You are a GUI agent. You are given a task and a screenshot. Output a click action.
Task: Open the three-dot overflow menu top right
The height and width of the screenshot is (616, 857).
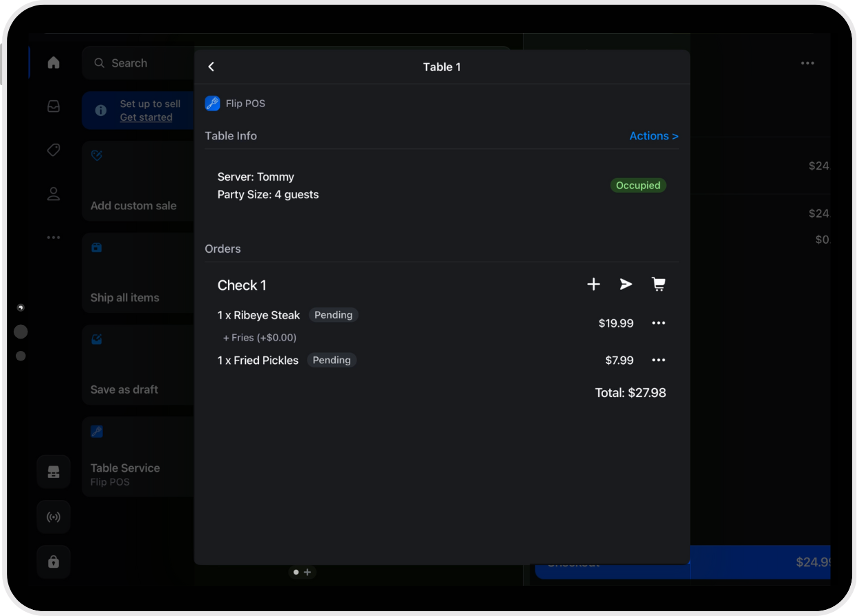808,62
